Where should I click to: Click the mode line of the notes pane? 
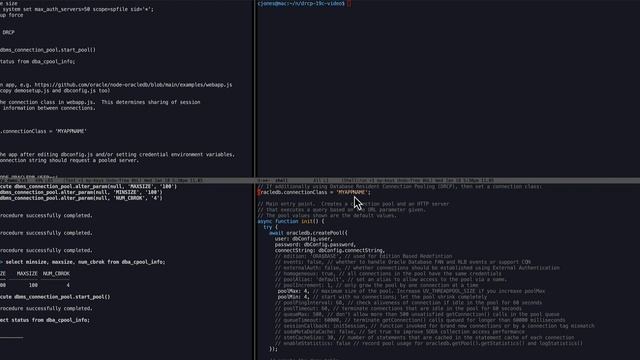pos(127,180)
